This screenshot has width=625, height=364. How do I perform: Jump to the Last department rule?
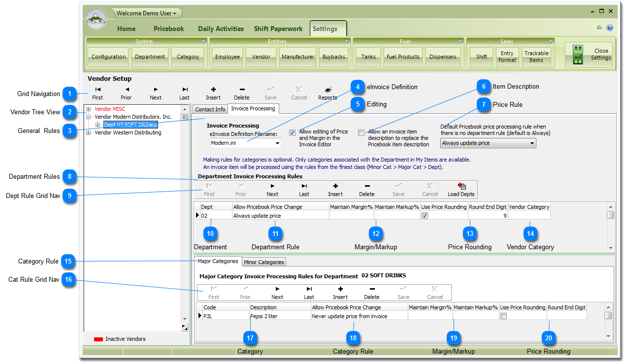[304, 190]
